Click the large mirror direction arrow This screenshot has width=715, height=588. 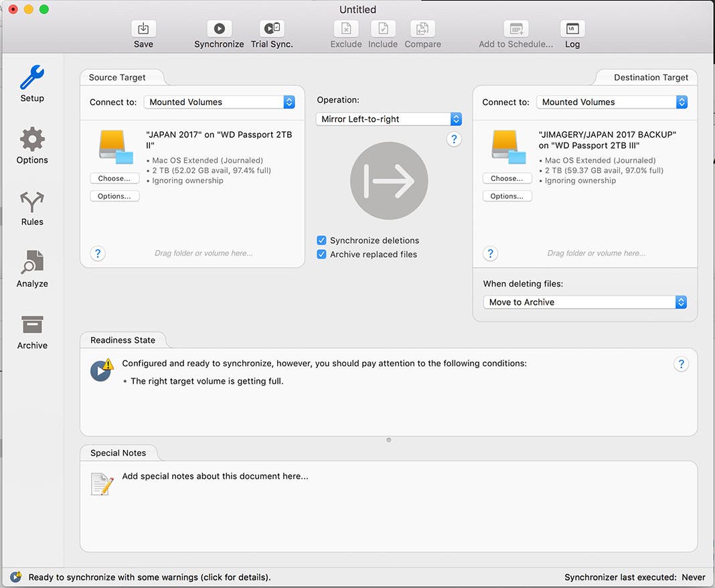point(389,181)
